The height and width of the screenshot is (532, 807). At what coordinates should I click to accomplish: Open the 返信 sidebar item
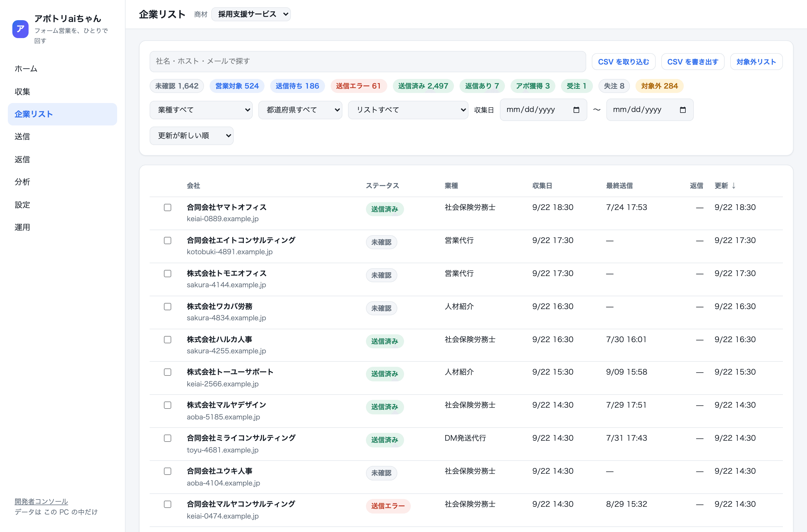point(62,160)
